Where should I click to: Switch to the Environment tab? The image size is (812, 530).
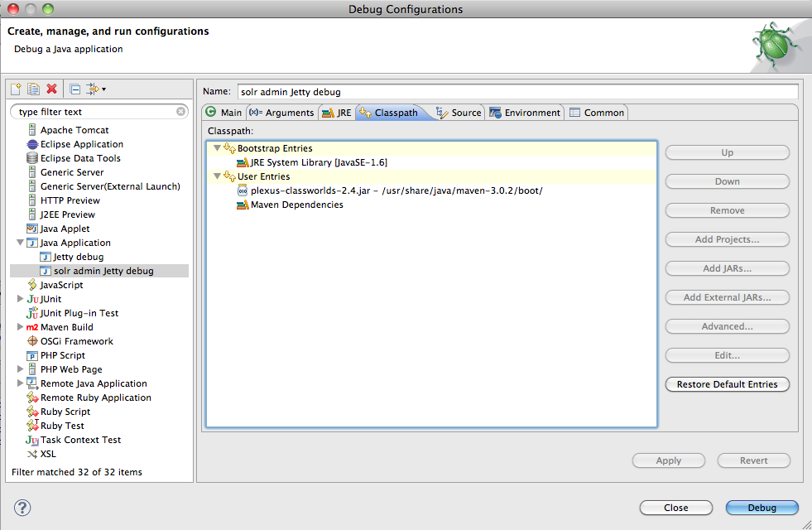[525, 113]
